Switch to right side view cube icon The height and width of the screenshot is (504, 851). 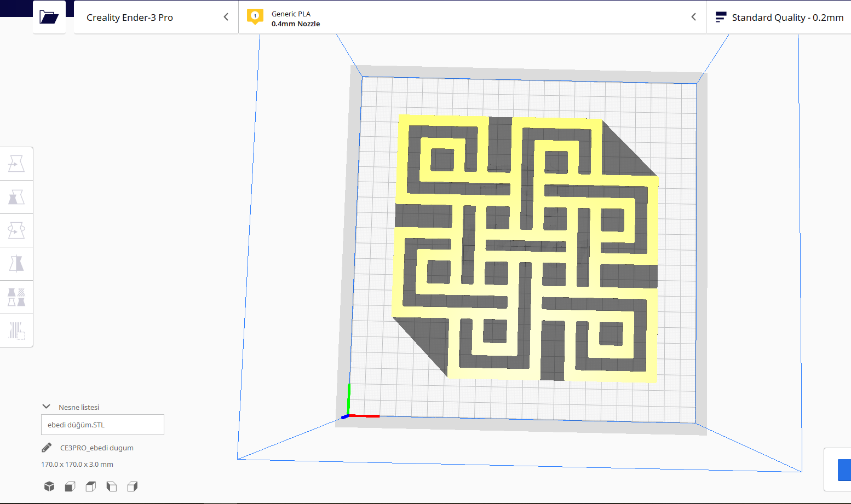pos(133,486)
